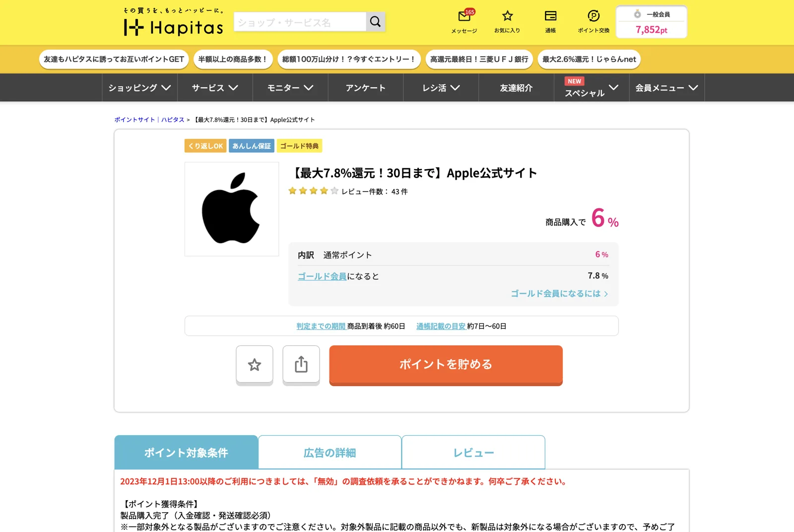The width and height of the screenshot is (794, 532).
Task: Expand the レシ活 menu
Action: coord(441,88)
